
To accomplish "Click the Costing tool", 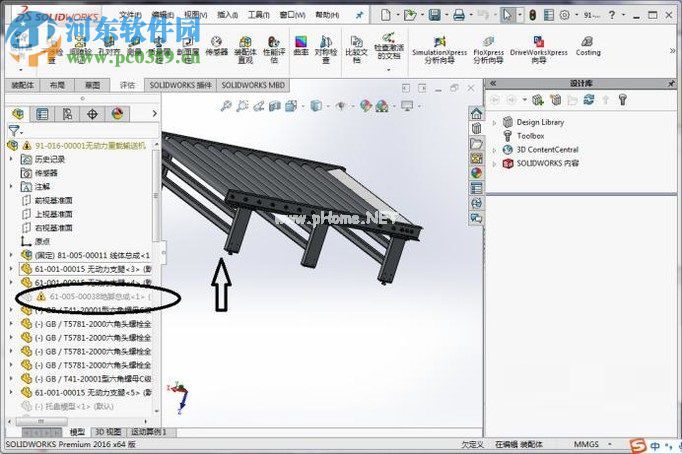I will [x=588, y=47].
